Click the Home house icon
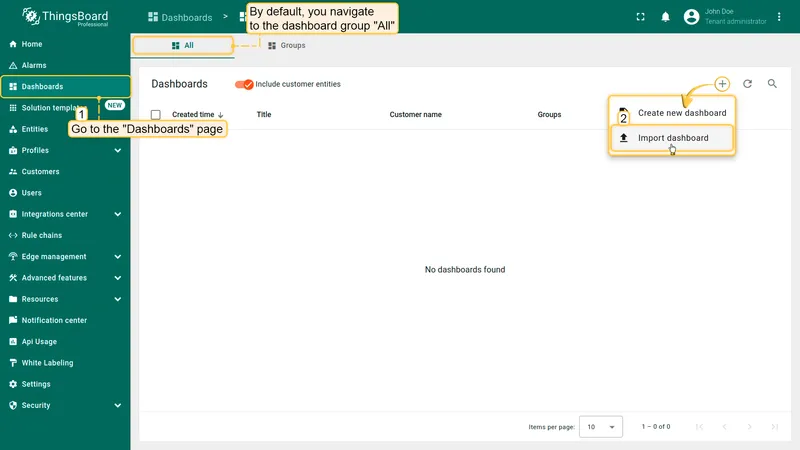Image resolution: width=800 pixels, height=450 pixels. point(13,44)
